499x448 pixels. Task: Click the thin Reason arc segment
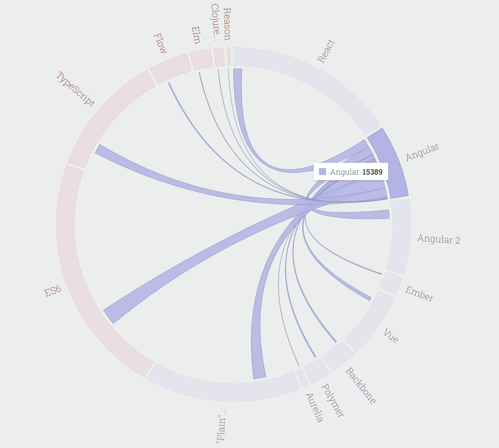(x=229, y=56)
